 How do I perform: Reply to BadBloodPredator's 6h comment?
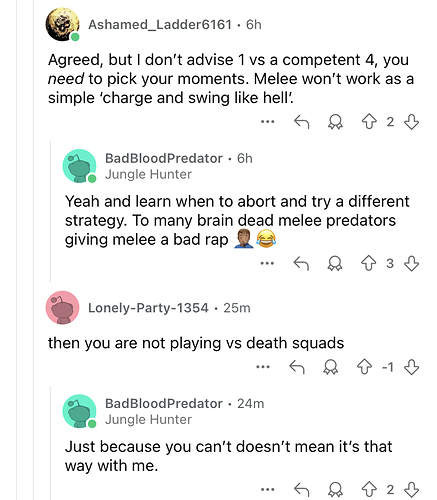point(301,263)
